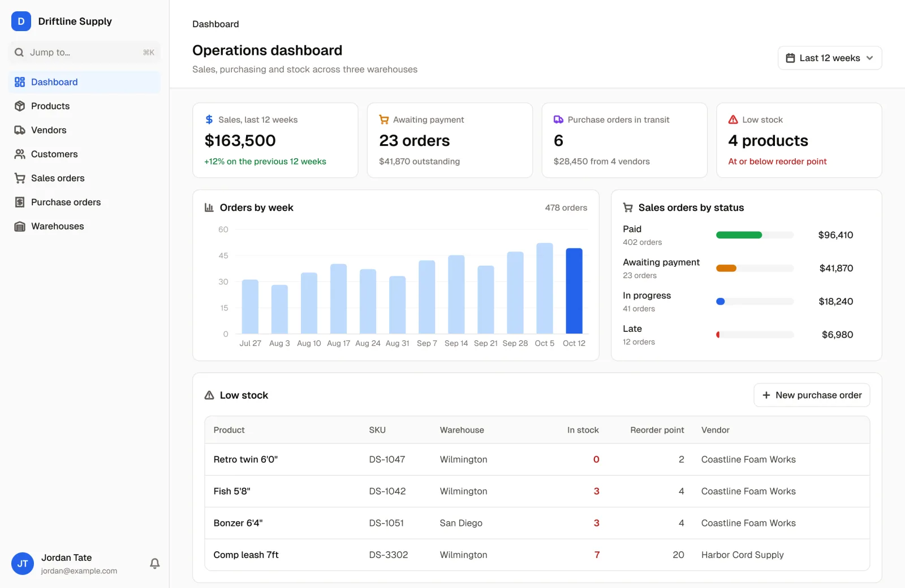905x588 pixels.
Task: Click the 4 products low stock card
Action: pyautogui.click(x=799, y=140)
